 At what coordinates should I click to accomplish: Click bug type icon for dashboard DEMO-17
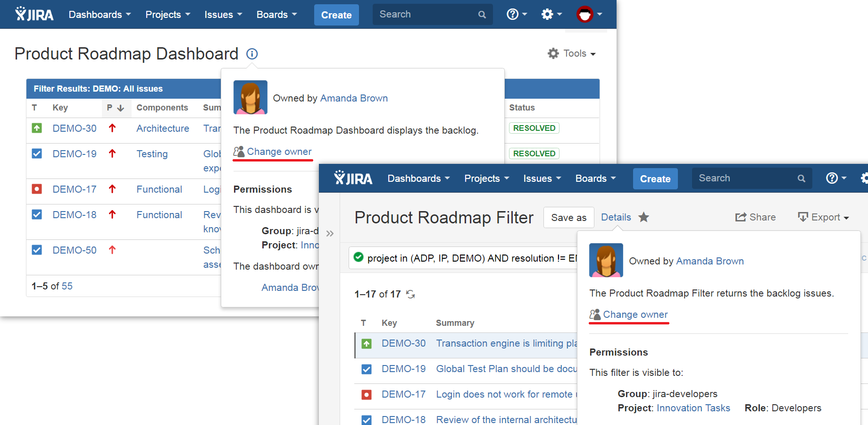(37, 189)
